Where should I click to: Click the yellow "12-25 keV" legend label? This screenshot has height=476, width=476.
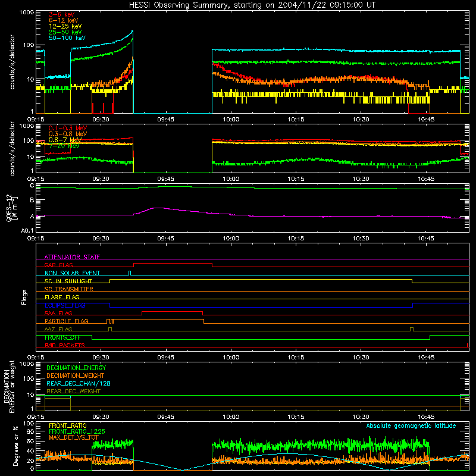[65, 26]
